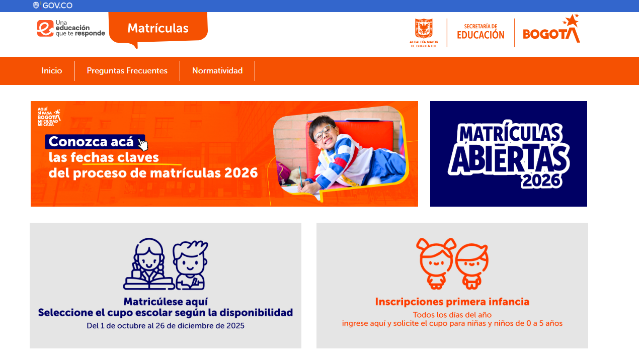639x364 pixels.
Task: Click Inscripciones primera infancia heading
Action: click(x=452, y=302)
